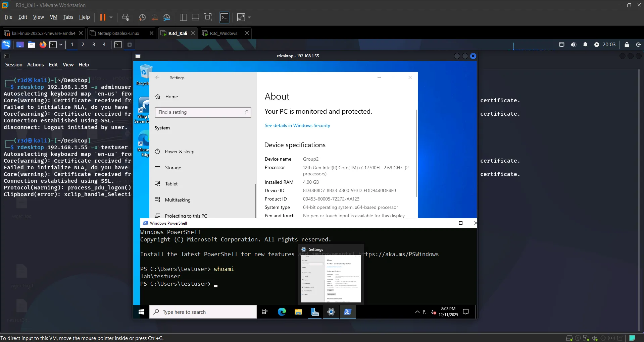Open the terminal Session menu
This screenshot has width=644, height=342.
(x=14, y=65)
